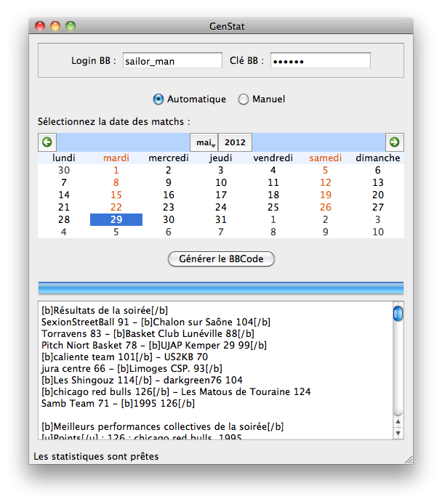The width and height of the screenshot is (442, 504).
Task: Click the Les Shingouz 114 result line
Action: point(142,381)
